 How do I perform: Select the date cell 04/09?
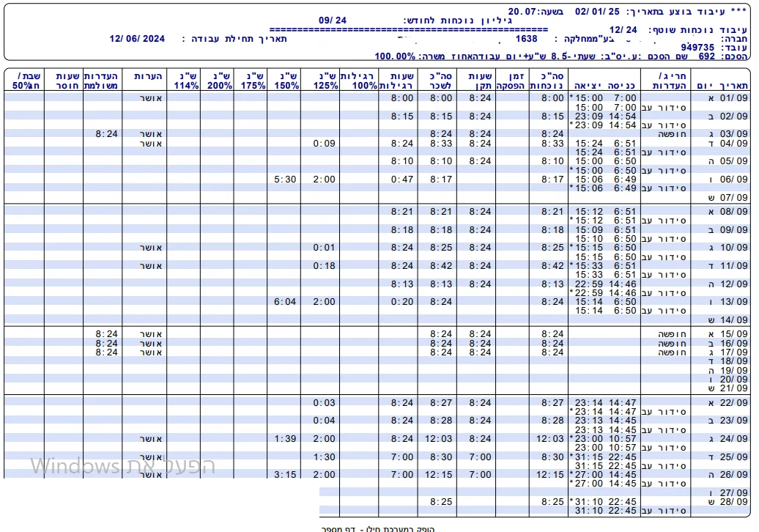(734, 144)
